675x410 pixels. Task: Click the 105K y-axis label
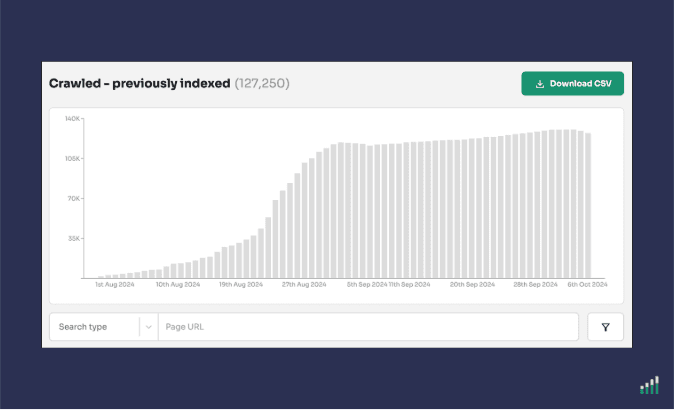tap(73, 159)
